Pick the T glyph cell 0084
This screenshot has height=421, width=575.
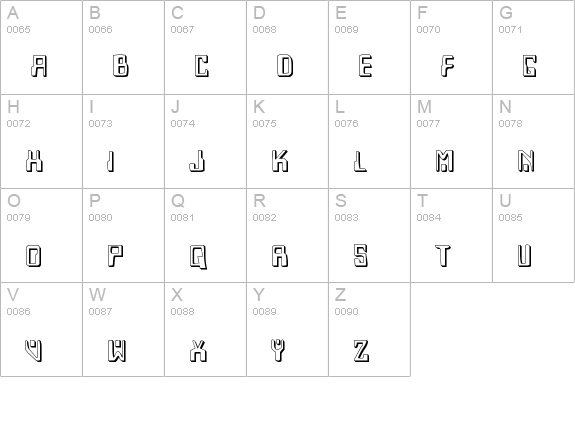[451, 235]
